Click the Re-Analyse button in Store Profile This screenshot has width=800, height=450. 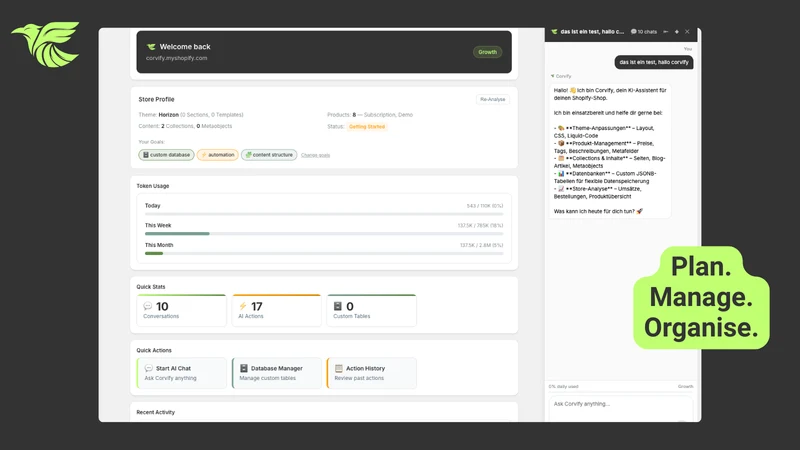point(492,99)
